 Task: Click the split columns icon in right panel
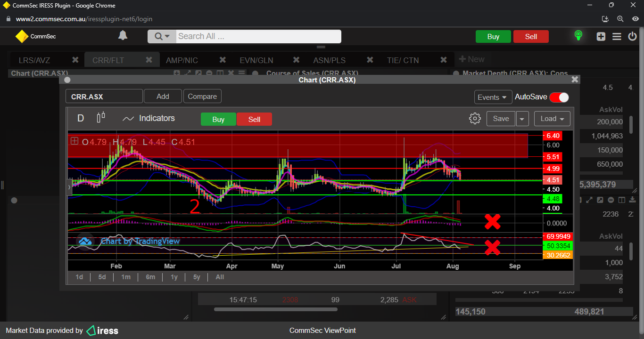tap(621, 200)
